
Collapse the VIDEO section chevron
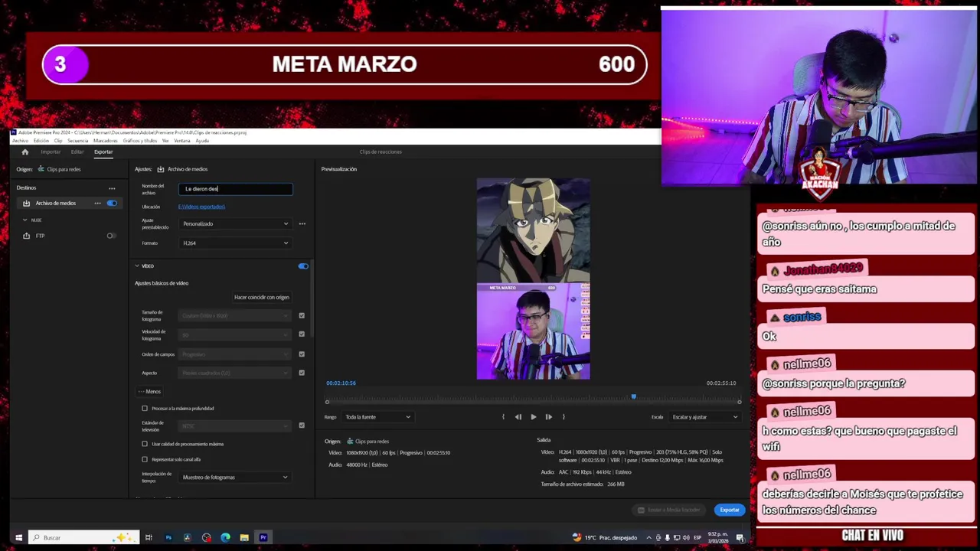[137, 266]
